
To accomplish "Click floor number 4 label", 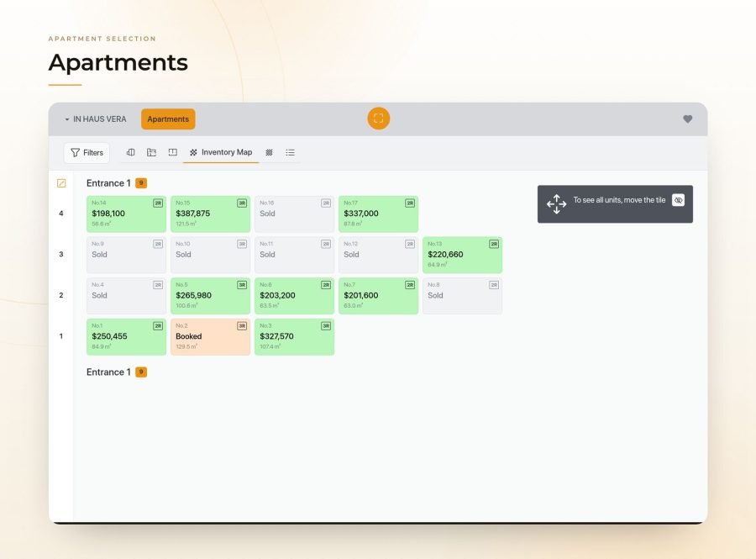I will [61, 214].
